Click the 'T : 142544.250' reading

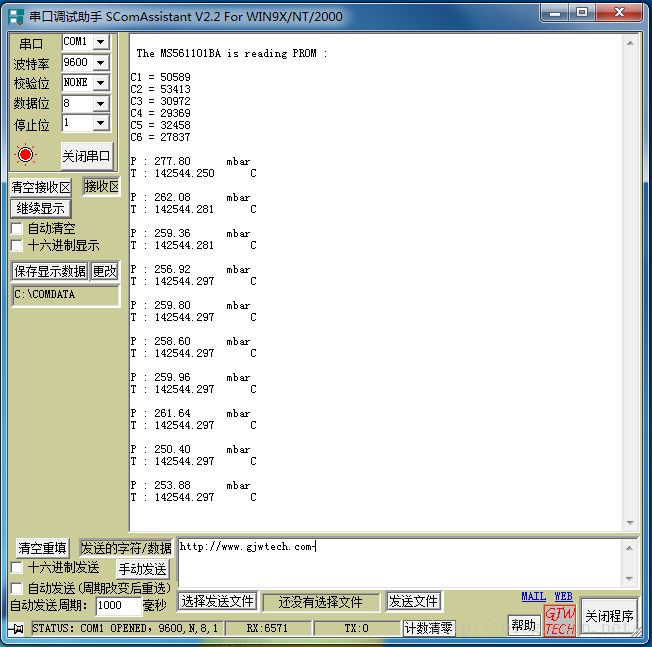(173, 173)
